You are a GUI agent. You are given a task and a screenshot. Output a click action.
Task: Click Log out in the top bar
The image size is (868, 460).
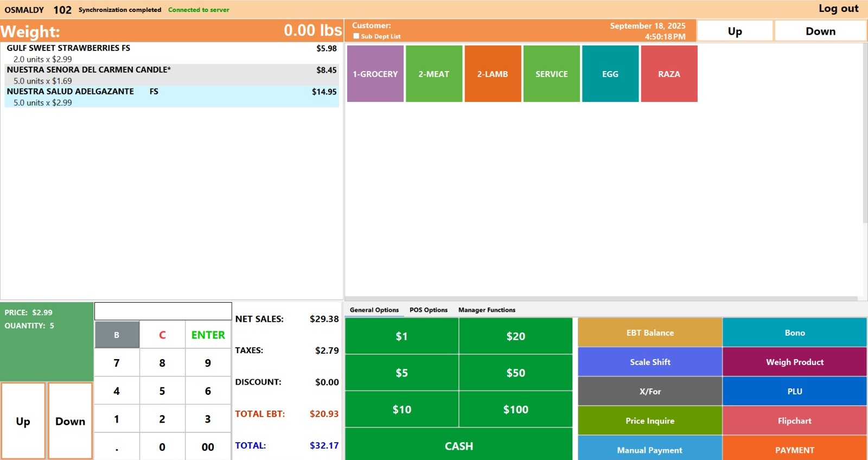click(838, 9)
